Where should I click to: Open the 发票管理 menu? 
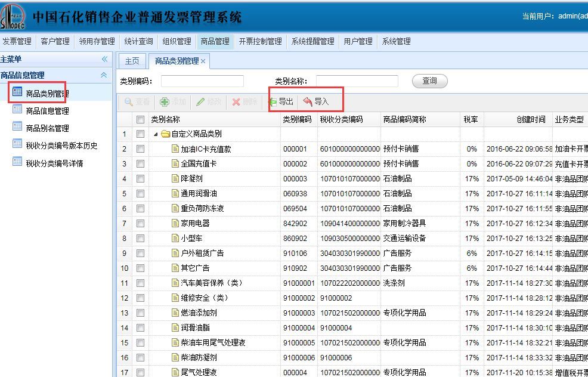17,41
